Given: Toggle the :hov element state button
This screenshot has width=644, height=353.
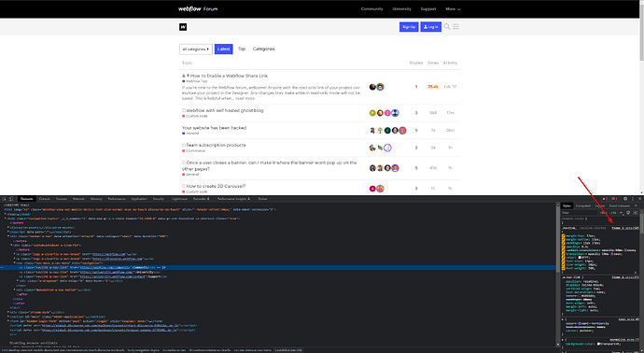Looking at the screenshot, I should (603, 213).
